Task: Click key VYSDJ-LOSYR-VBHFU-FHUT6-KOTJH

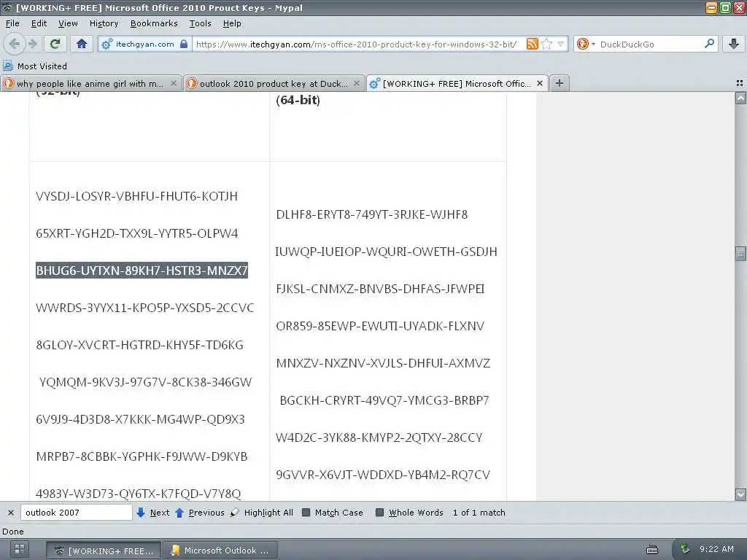Action: pos(136,196)
